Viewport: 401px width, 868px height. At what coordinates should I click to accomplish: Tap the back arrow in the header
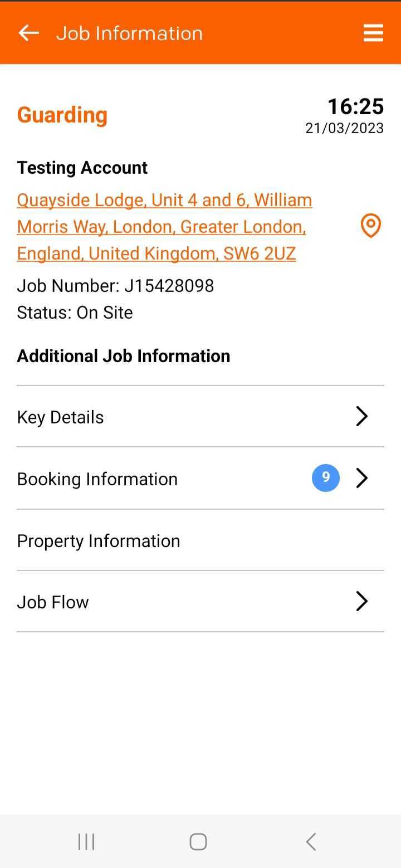[28, 33]
